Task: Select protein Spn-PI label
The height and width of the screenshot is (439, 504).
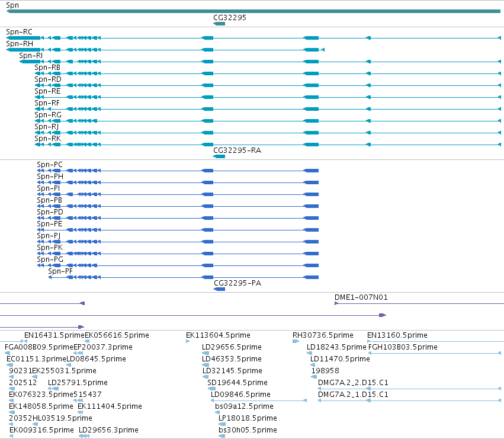Action: (x=48, y=188)
